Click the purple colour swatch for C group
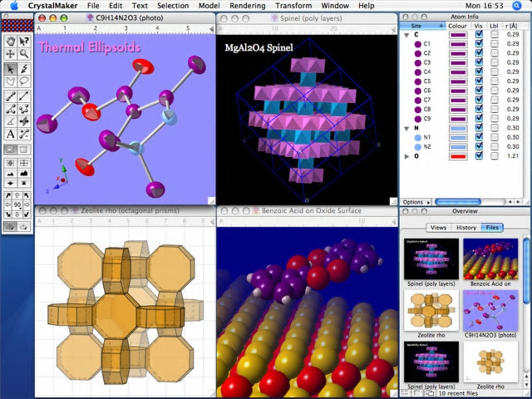Viewport: 532px width, 399px height. click(x=458, y=34)
